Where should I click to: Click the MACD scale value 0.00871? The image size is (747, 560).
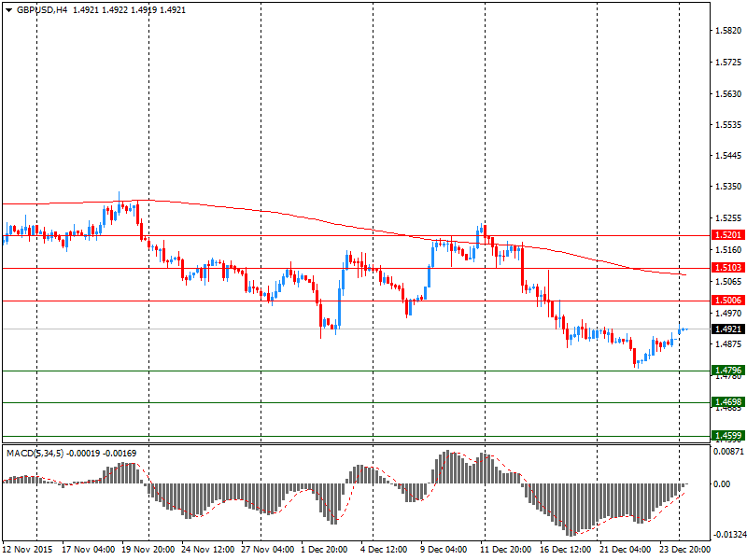click(x=728, y=451)
